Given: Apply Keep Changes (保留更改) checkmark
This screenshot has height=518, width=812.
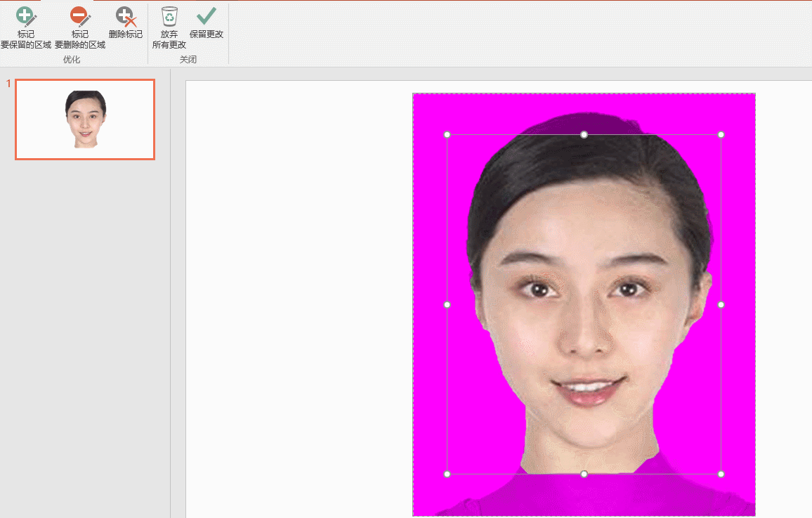Looking at the screenshot, I should click(206, 22).
